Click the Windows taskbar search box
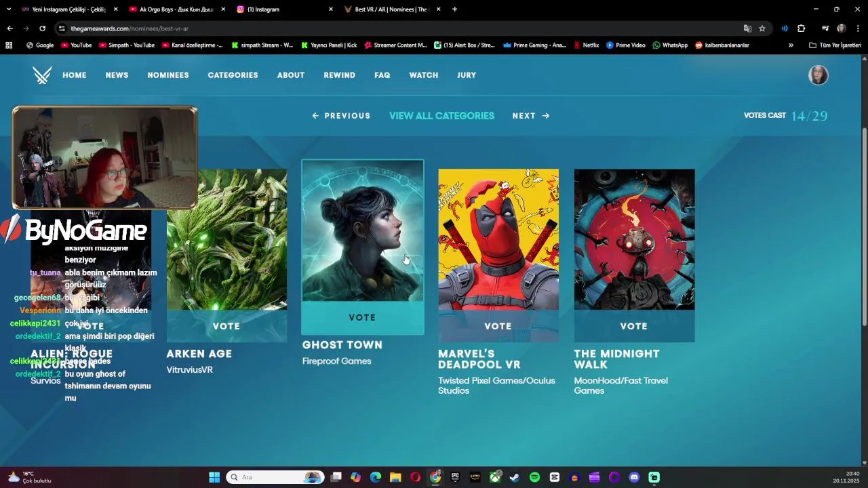The height and width of the screenshot is (488, 868). click(275, 477)
